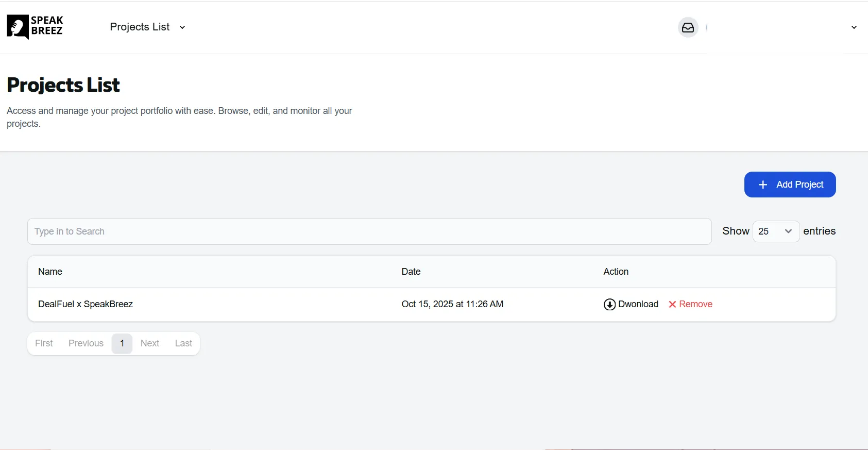This screenshot has width=868, height=450.
Task: Open the user account dropdown arrow
Action: (854, 27)
